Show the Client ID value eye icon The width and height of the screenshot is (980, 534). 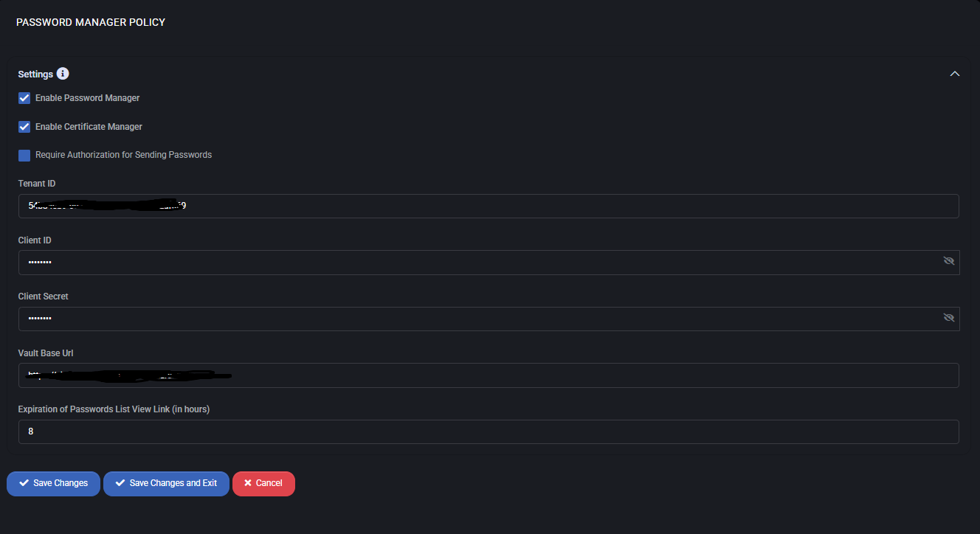click(949, 261)
